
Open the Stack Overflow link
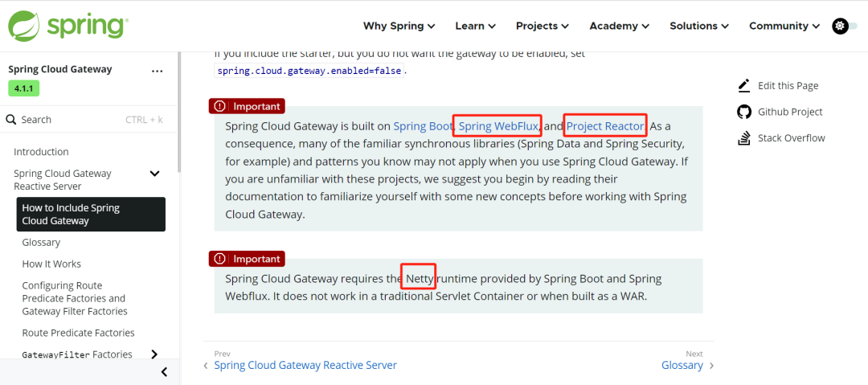pos(791,138)
